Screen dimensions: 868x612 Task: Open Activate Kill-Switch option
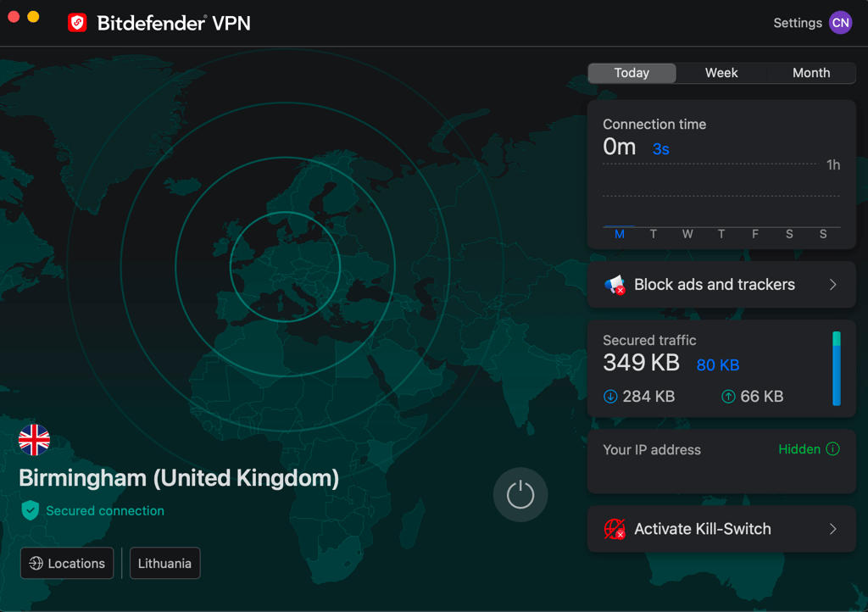pyautogui.click(x=721, y=529)
